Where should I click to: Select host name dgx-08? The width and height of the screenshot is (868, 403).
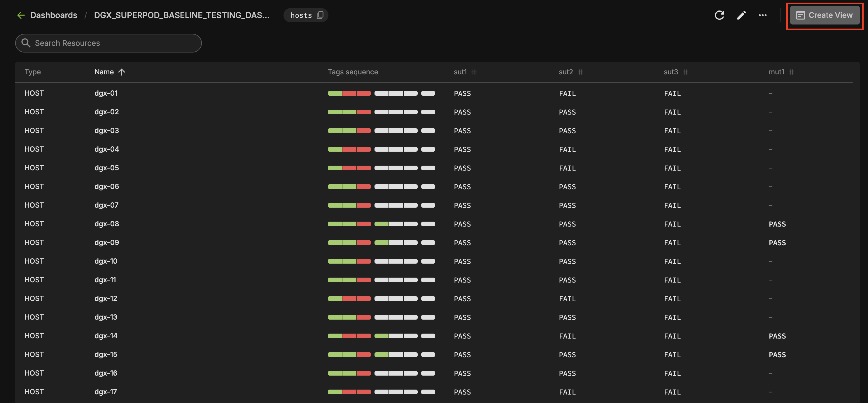106,224
